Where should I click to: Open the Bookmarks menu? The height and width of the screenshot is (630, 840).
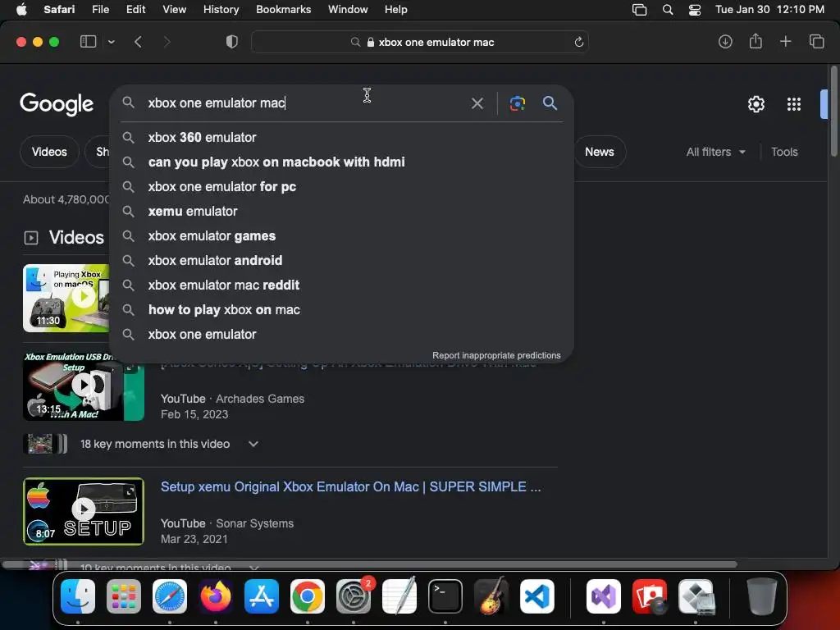pyautogui.click(x=283, y=10)
